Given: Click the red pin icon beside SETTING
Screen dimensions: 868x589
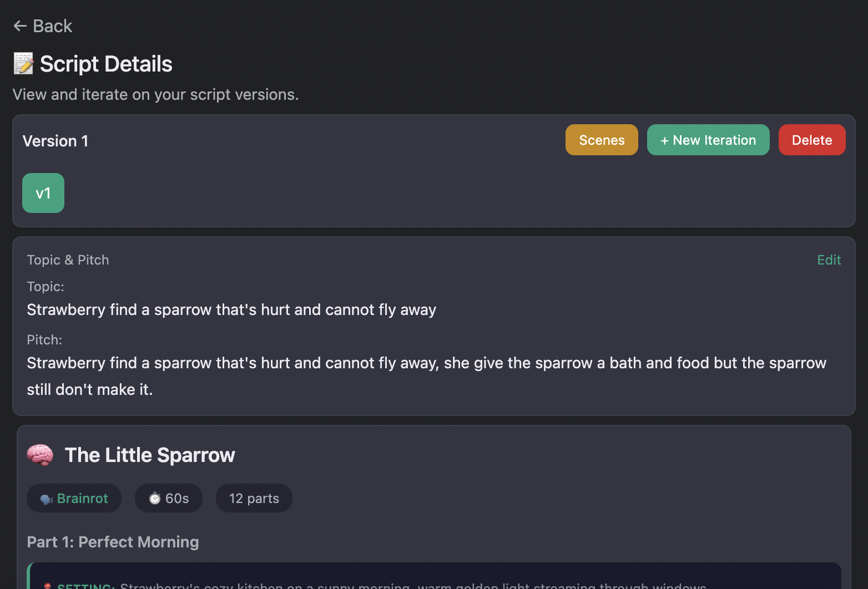Looking at the screenshot, I should (48, 586).
